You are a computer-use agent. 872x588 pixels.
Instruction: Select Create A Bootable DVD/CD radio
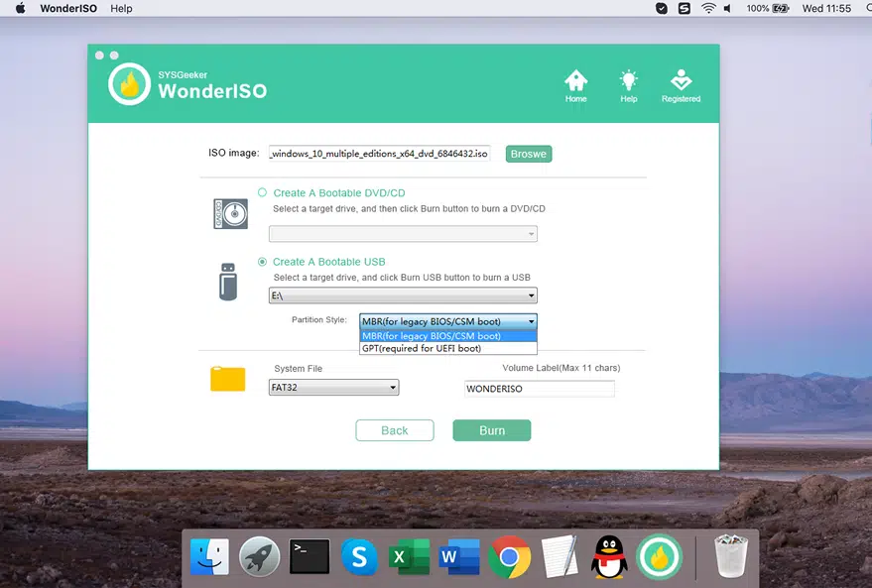[x=262, y=192]
